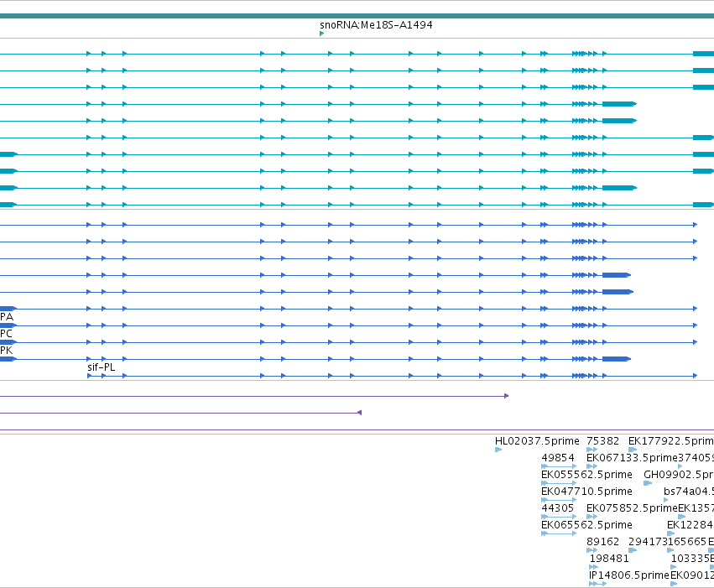The height and width of the screenshot is (588, 714).
Task: Click the EK055562.5prime EST label
Action: click(x=586, y=475)
